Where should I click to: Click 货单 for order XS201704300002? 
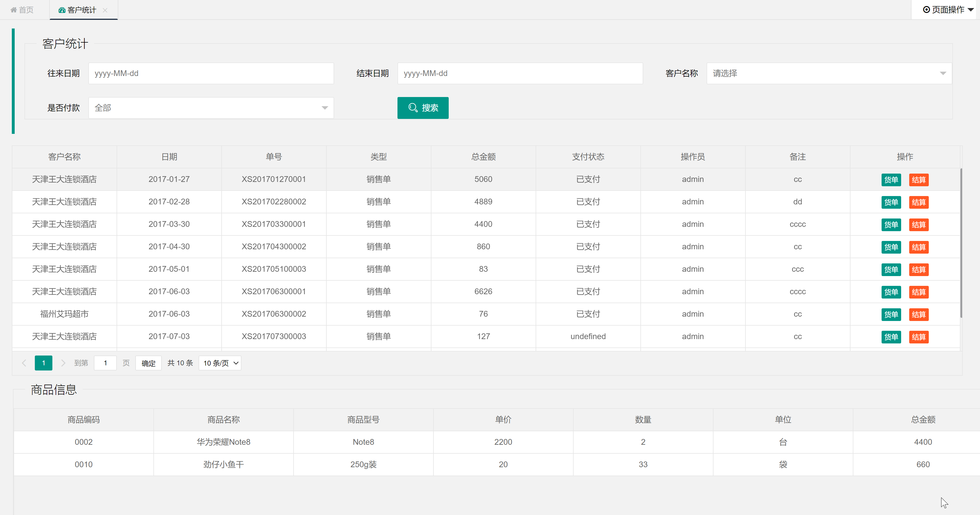891,247
